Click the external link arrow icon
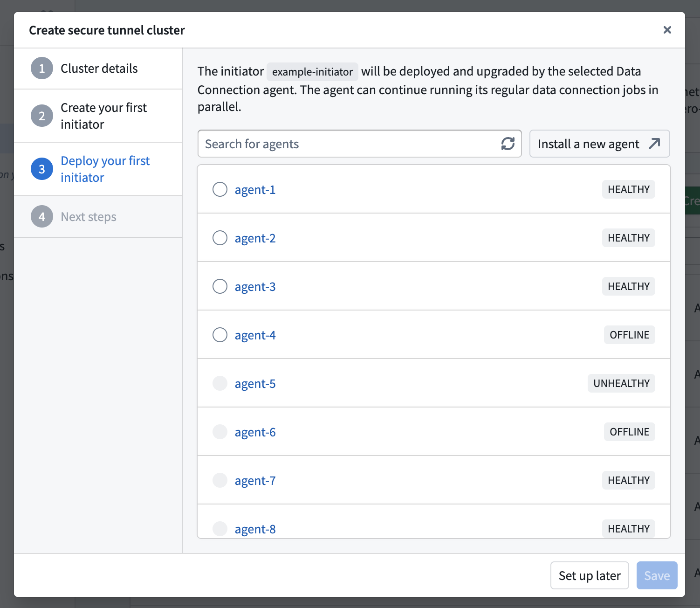This screenshot has height=608, width=700. (654, 144)
